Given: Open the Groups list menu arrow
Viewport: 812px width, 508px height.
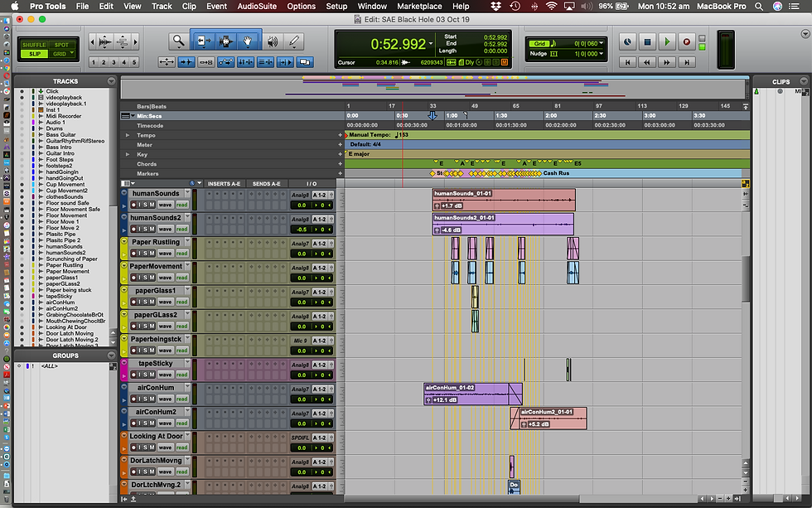Looking at the screenshot, I should coord(111,356).
